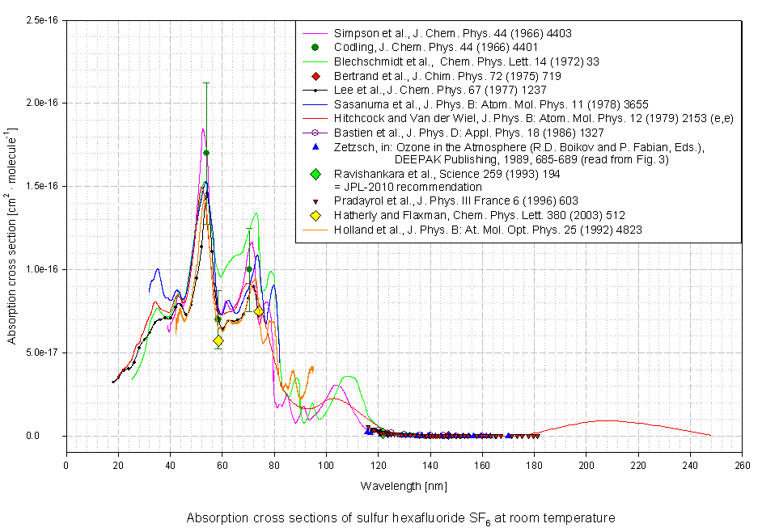Click the green data point at the highest peak
The width and height of the screenshot is (762, 532).
[206, 153]
